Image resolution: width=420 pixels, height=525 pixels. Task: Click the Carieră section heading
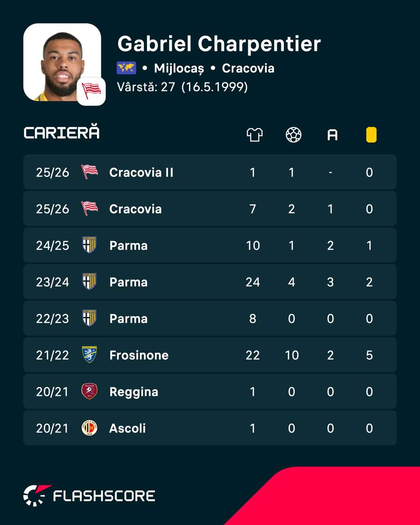[62, 133]
